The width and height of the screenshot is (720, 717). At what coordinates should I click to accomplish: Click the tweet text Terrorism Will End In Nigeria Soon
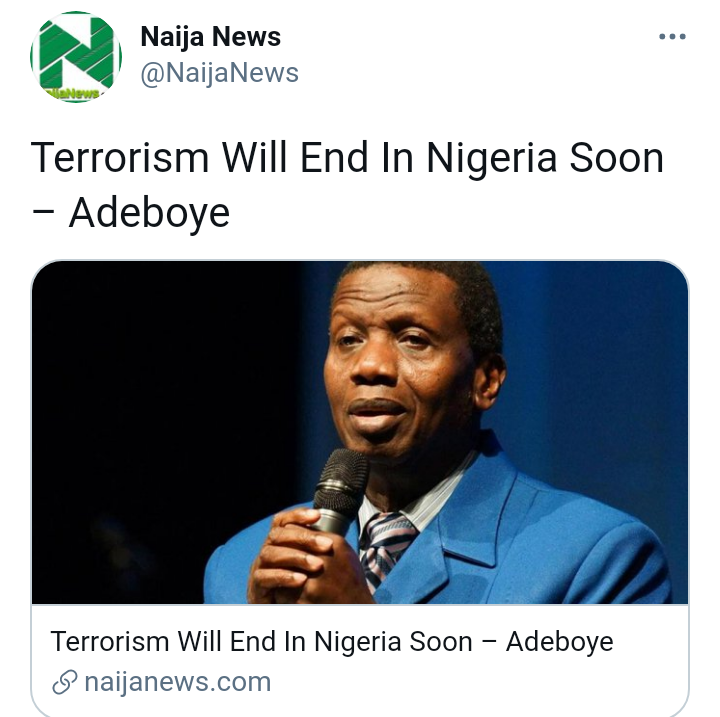(347, 158)
